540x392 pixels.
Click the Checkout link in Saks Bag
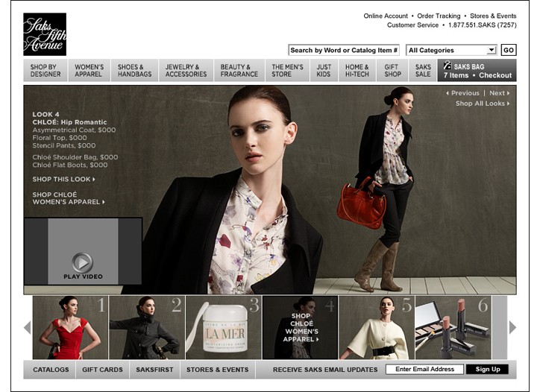point(495,75)
